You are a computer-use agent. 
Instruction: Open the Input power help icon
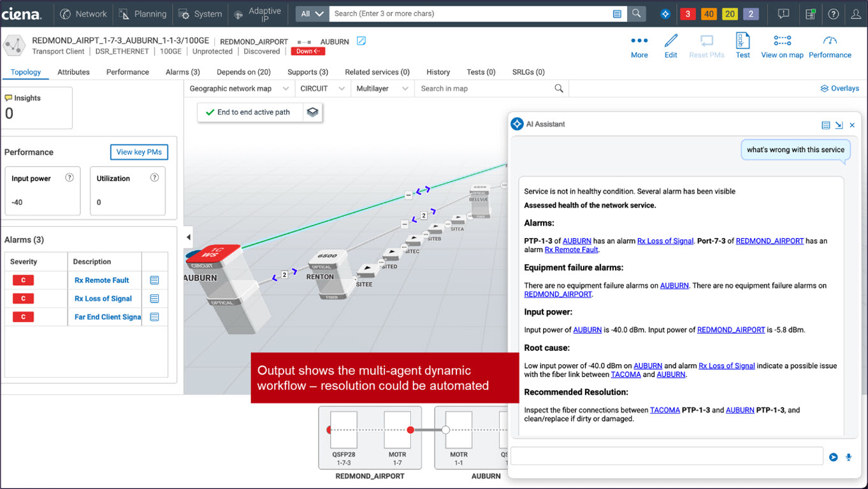click(x=70, y=178)
